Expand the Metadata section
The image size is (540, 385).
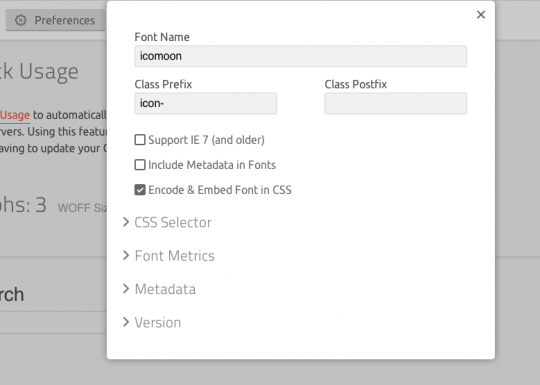(x=159, y=289)
